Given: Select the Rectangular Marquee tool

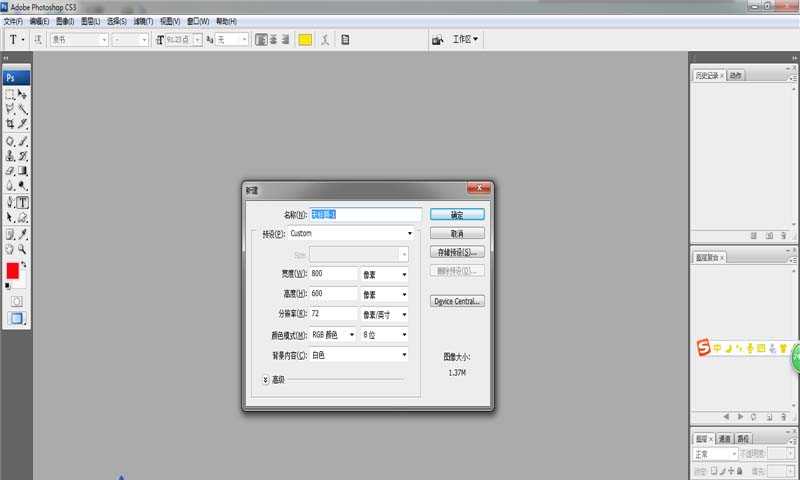Looking at the screenshot, I should [x=10, y=94].
